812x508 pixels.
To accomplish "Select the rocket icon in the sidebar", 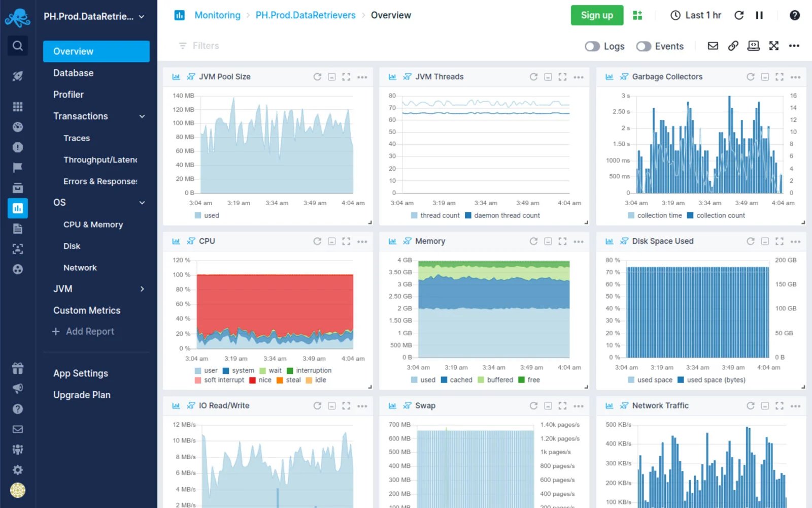I will [17, 76].
